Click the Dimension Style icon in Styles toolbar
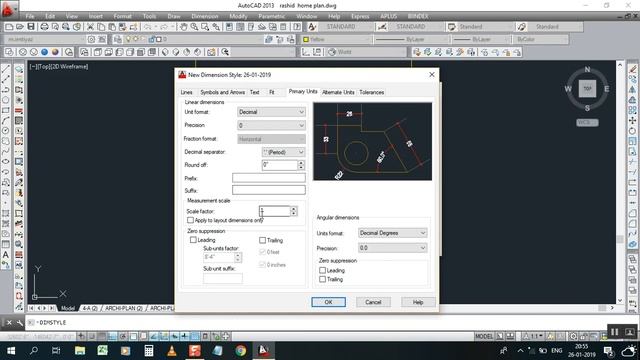 (x=382, y=27)
